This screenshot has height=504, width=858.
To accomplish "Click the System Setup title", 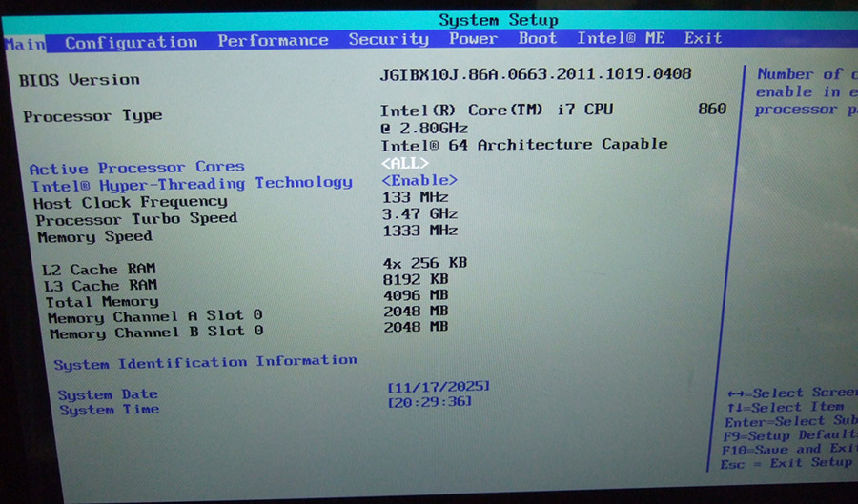I will [499, 20].
